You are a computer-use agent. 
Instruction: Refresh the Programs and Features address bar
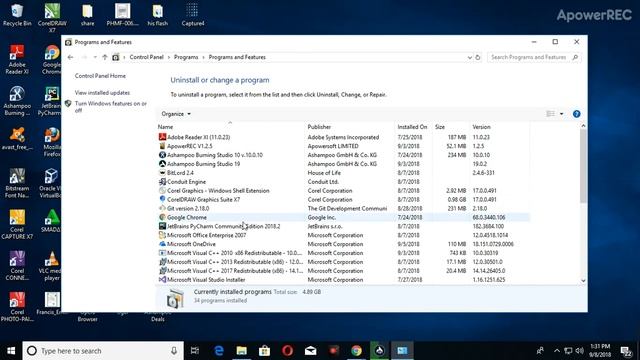click(478, 58)
